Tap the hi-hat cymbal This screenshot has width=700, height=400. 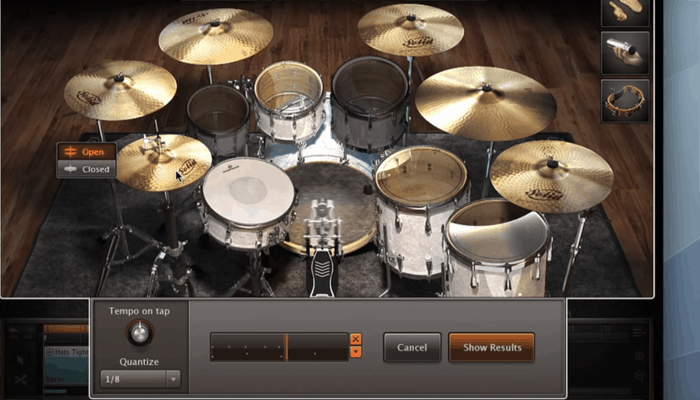163,162
